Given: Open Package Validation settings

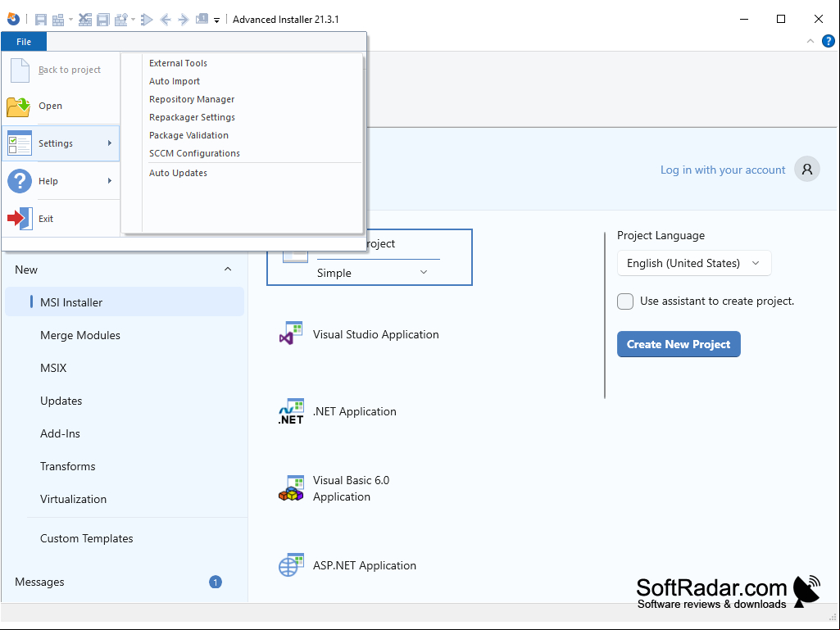Looking at the screenshot, I should coord(188,135).
